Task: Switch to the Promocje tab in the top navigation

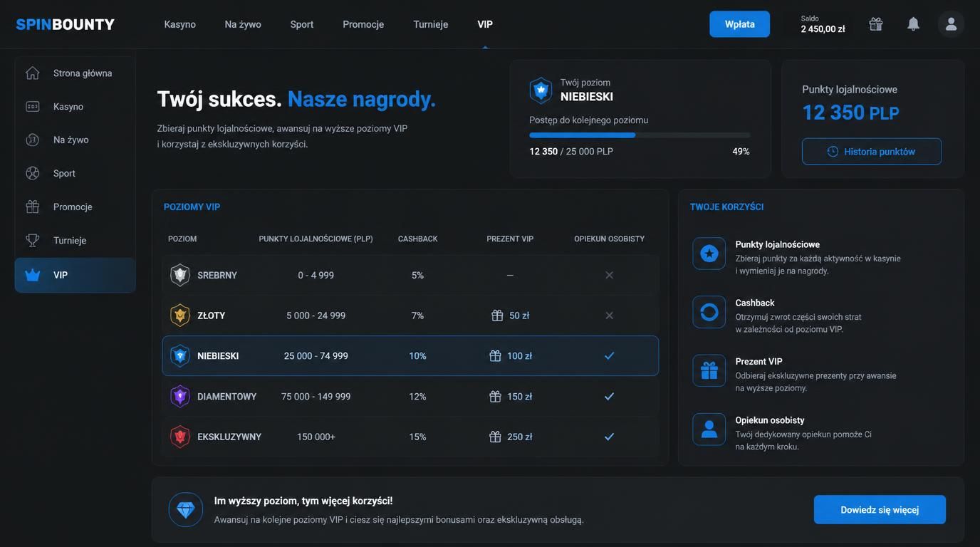Action: pos(363,24)
